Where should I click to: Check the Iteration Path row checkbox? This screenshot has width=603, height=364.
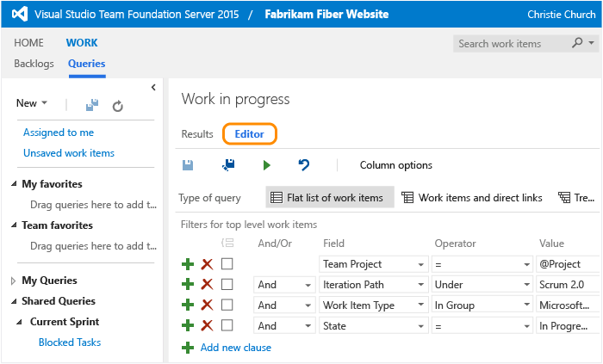click(x=227, y=285)
